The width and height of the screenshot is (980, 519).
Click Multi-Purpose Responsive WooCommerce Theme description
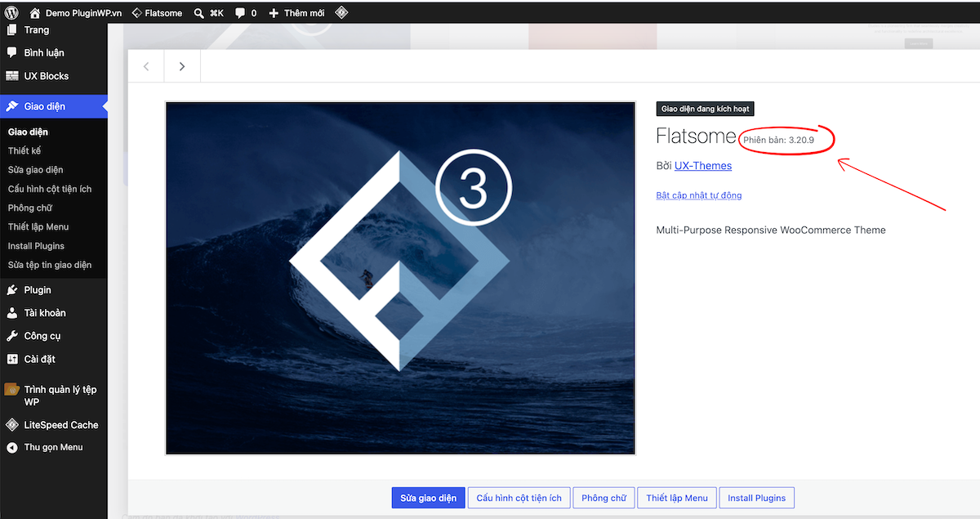coord(771,230)
